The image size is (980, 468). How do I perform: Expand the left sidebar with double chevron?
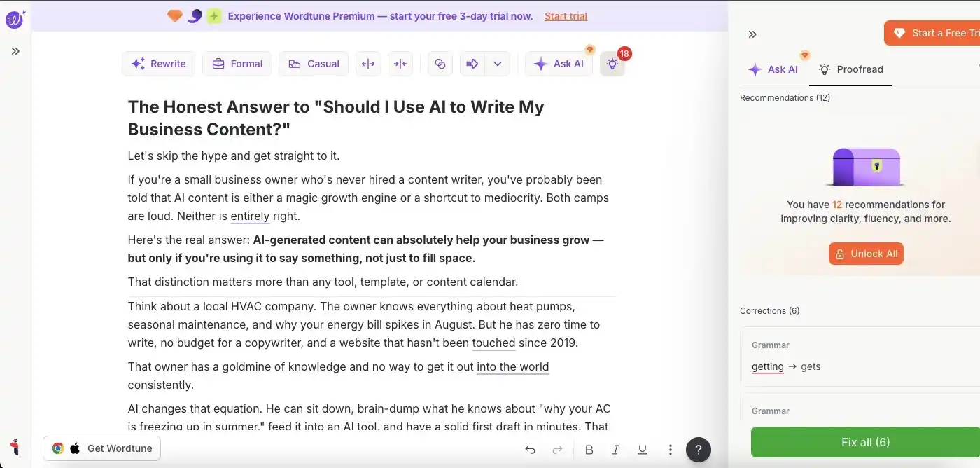tap(15, 51)
